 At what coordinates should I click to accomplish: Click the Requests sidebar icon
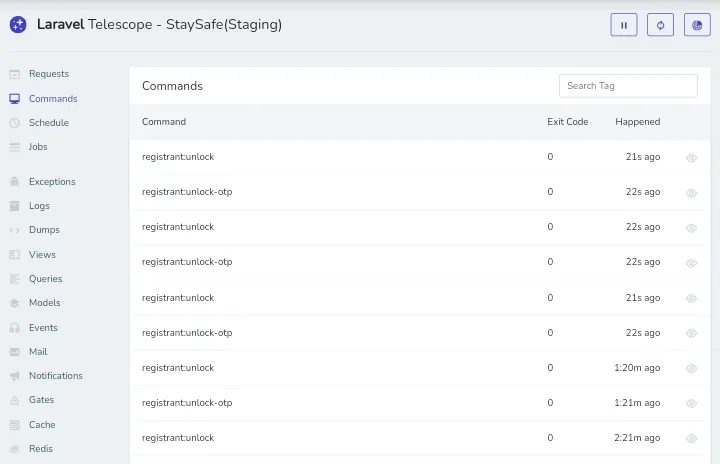click(x=15, y=74)
